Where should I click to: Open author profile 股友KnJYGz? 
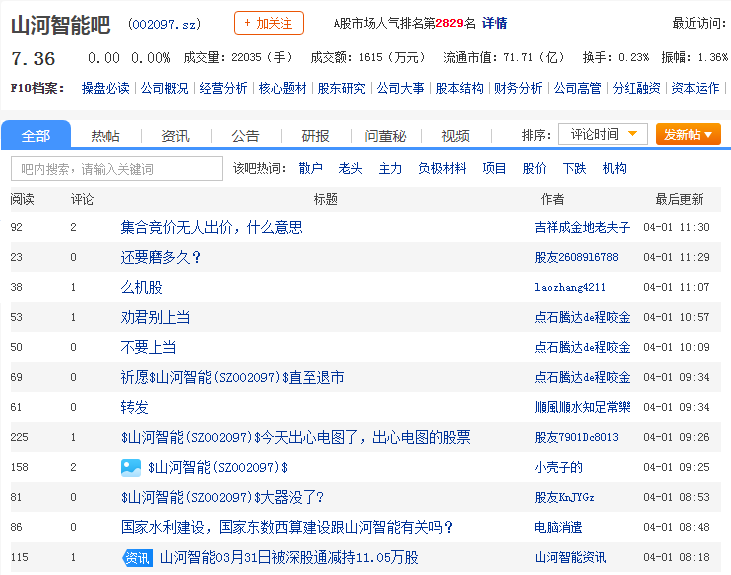click(564, 497)
